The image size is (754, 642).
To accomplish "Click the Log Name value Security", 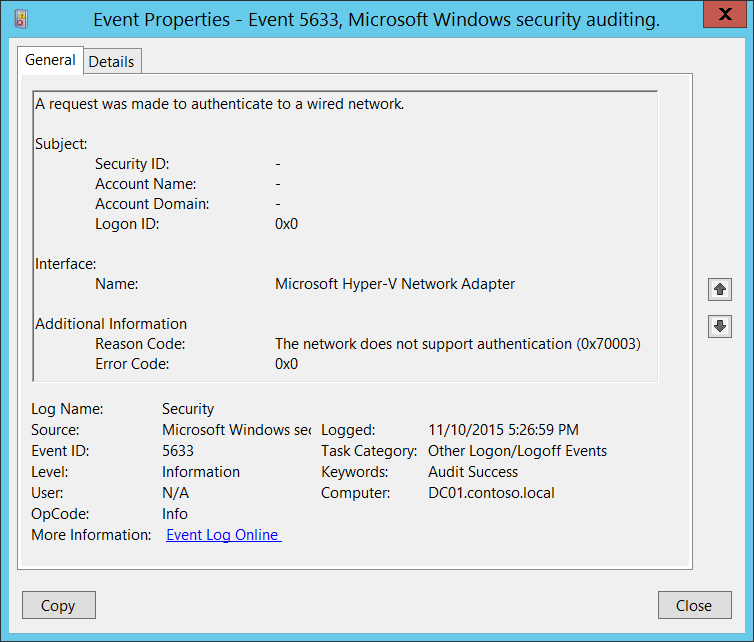I will click(x=188, y=409).
